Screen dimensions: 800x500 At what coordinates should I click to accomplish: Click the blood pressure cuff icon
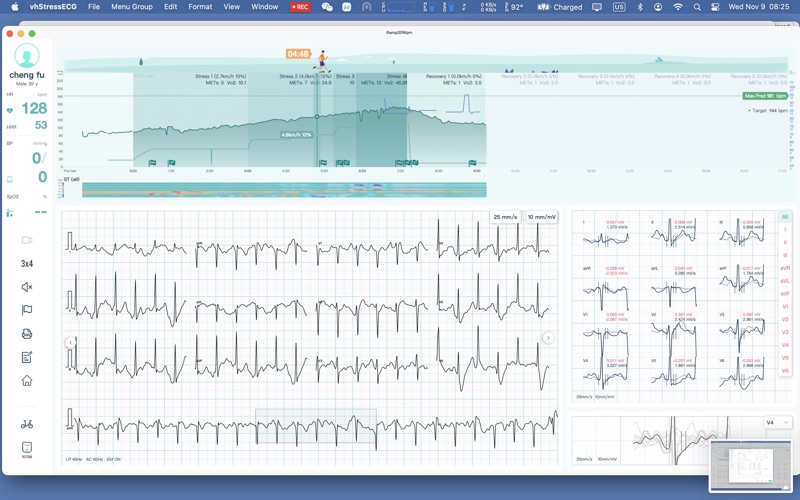pos(10,180)
